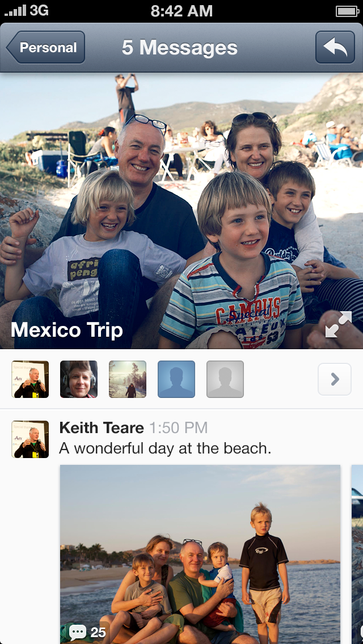Tap Keith Teare's avatar beside the message

(30, 439)
